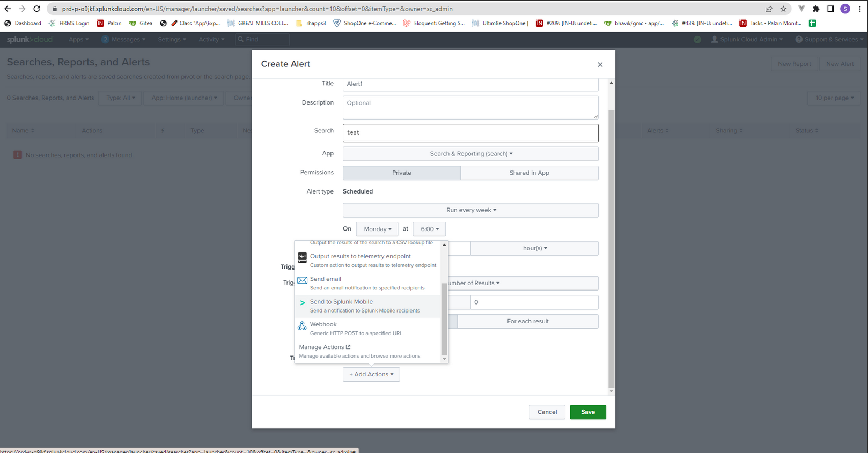Image resolution: width=868 pixels, height=453 pixels.
Task: Select For each result trigger option
Action: (528, 321)
